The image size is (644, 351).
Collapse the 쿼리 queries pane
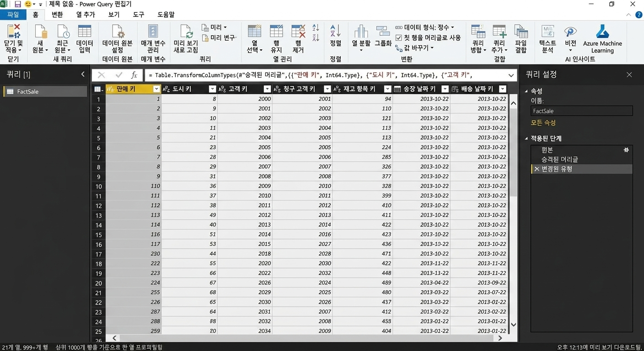pos(83,74)
